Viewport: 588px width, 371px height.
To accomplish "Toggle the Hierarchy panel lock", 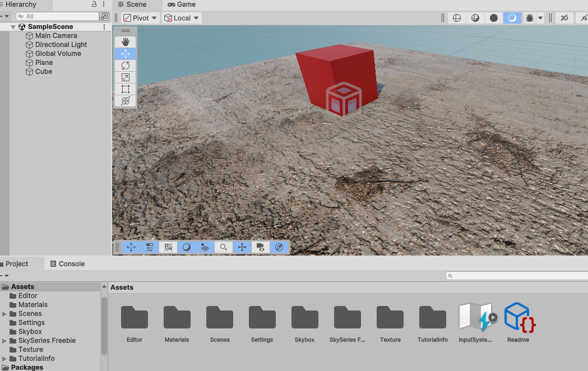I will pyautogui.click(x=94, y=4).
